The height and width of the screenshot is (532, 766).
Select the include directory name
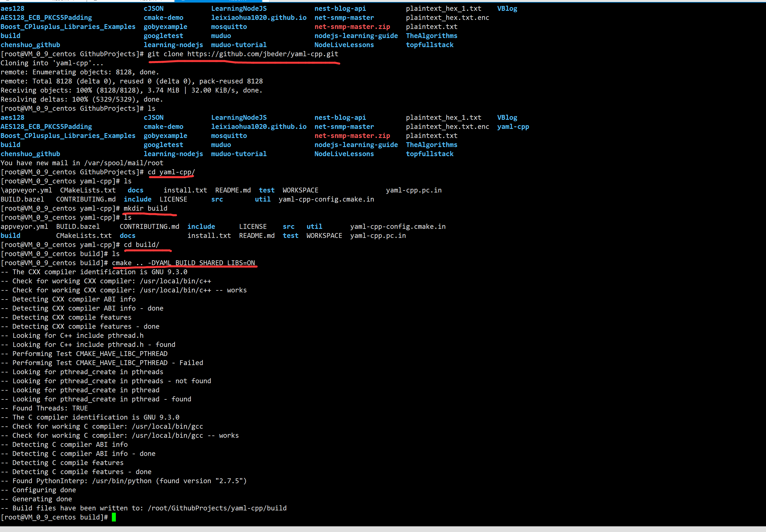pos(201,226)
